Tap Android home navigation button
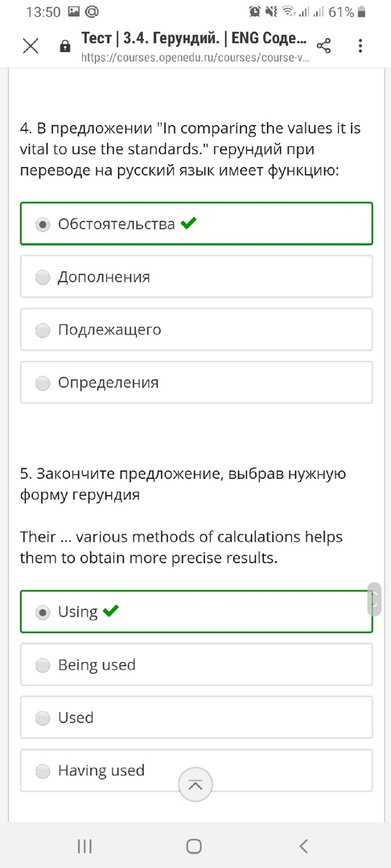This screenshot has width=391, height=868. point(194,845)
